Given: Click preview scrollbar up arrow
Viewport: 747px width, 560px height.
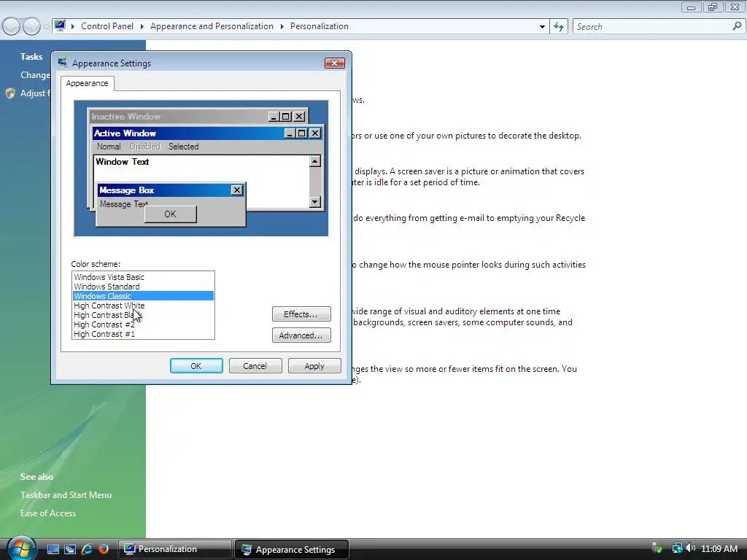Looking at the screenshot, I should [315, 161].
